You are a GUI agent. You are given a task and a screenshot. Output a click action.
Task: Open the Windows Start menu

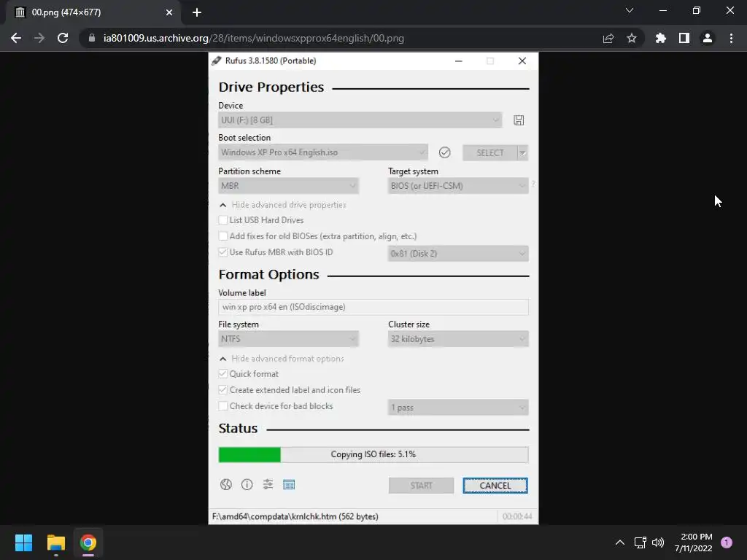(23, 542)
